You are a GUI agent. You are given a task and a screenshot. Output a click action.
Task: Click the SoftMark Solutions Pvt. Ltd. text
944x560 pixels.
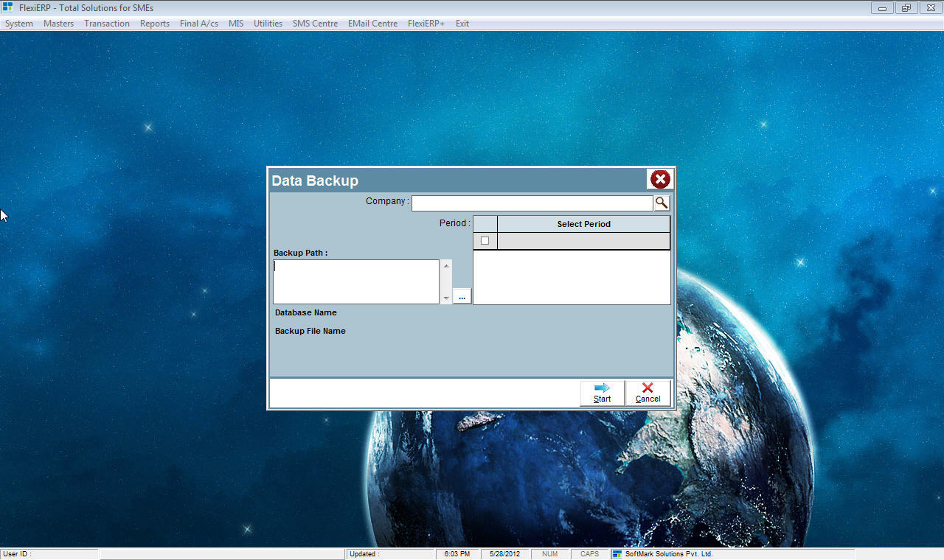[x=669, y=554]
